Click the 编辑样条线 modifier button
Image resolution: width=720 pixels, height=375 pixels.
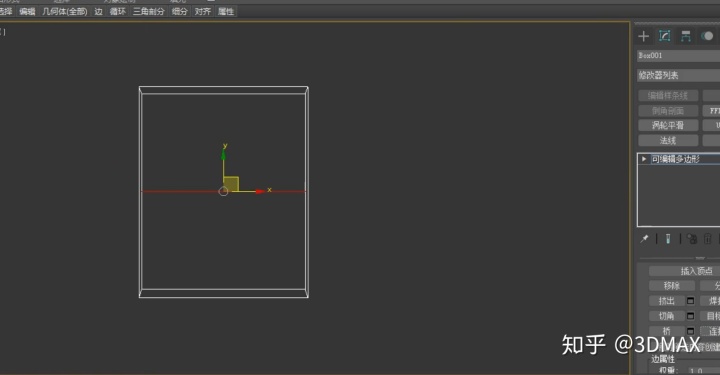pyautogui.click(x=668, y=96)
